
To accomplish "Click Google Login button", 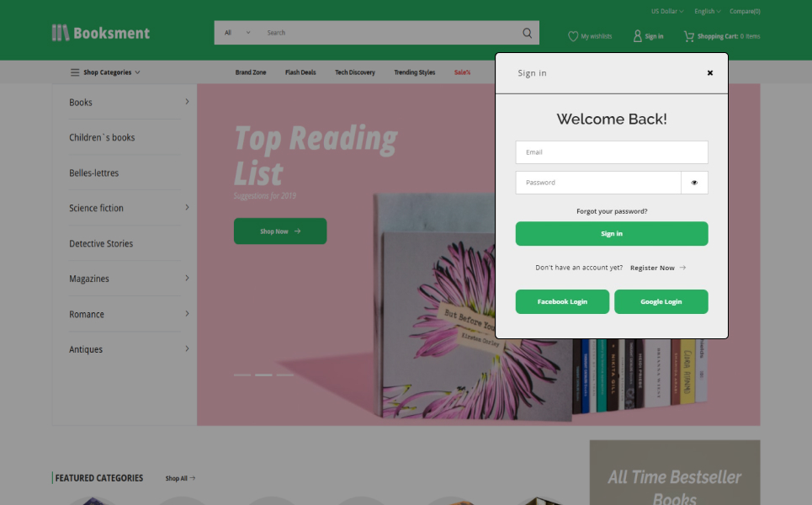I will 661,301.
